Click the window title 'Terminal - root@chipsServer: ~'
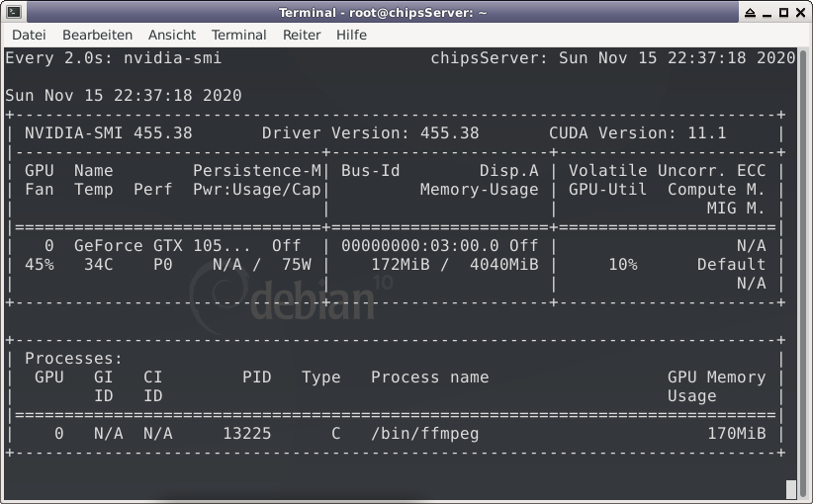813x504 pixels. tap(383, 13)
